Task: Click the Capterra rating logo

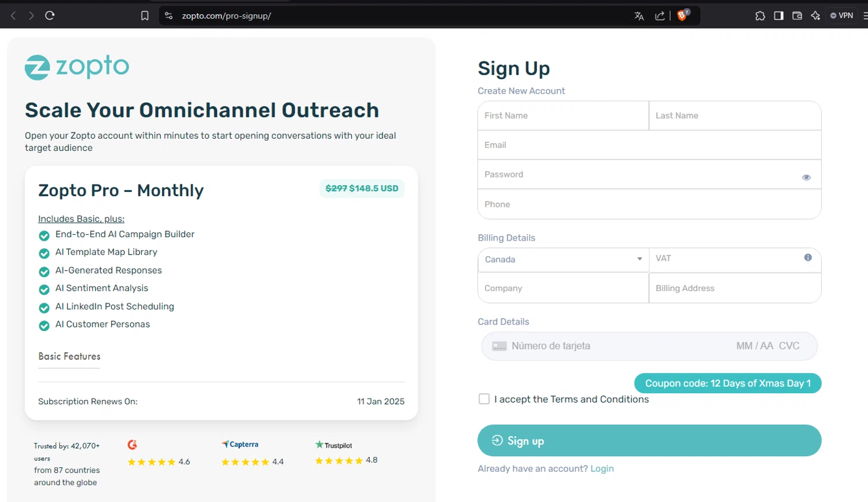Action: [240, 444]
